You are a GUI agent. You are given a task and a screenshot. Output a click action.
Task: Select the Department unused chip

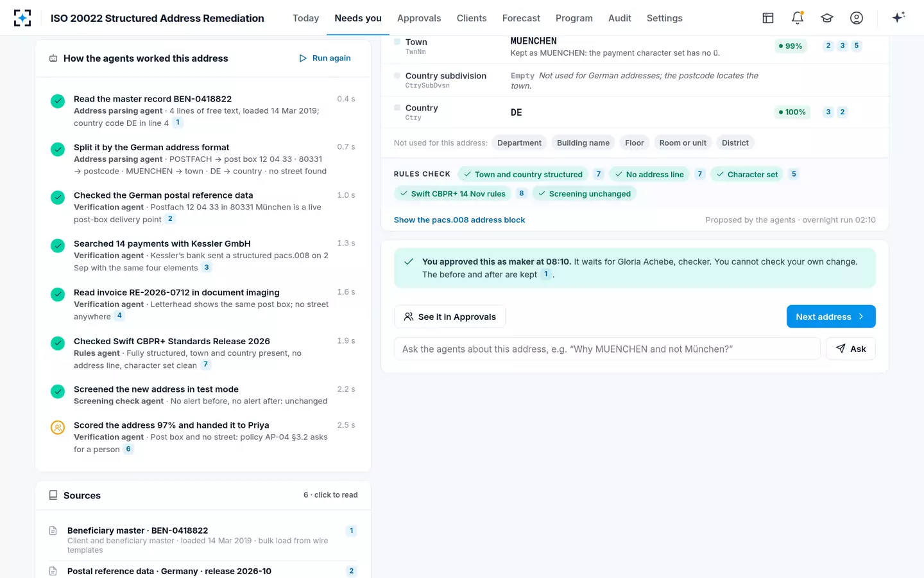(x=519, y=143)
